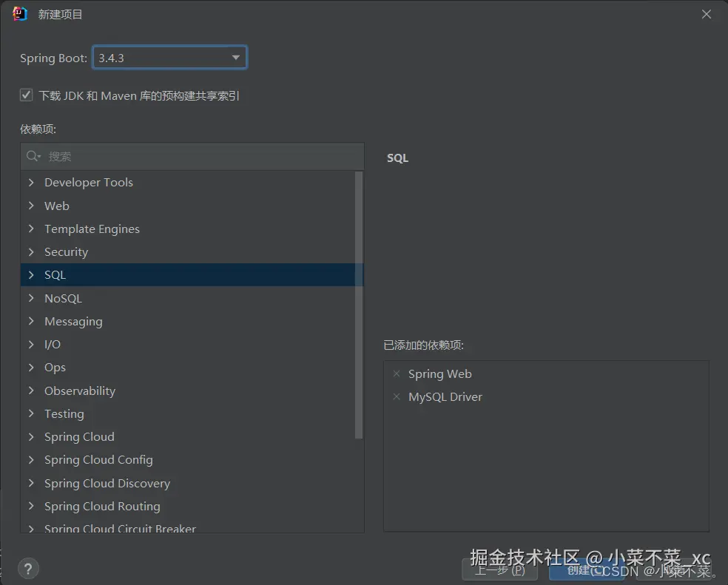The image size is (728, 585).
Task: Select the Observability row label
Action: pyautogui.click(x=80, y=390)
